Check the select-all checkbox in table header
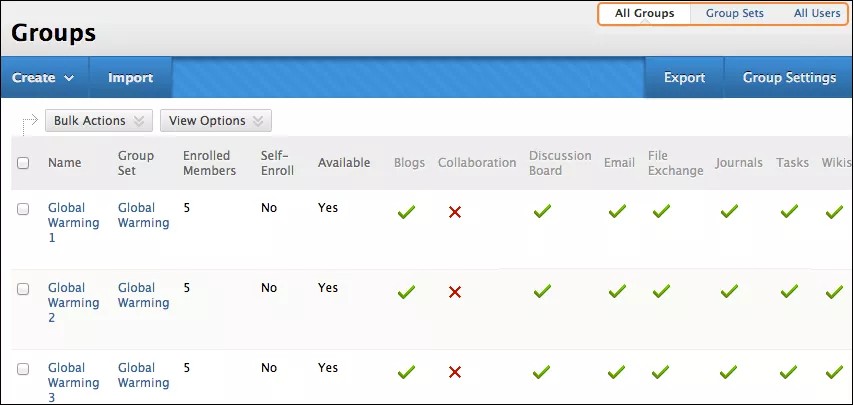854x405 pixels. [x=23, y=163]
